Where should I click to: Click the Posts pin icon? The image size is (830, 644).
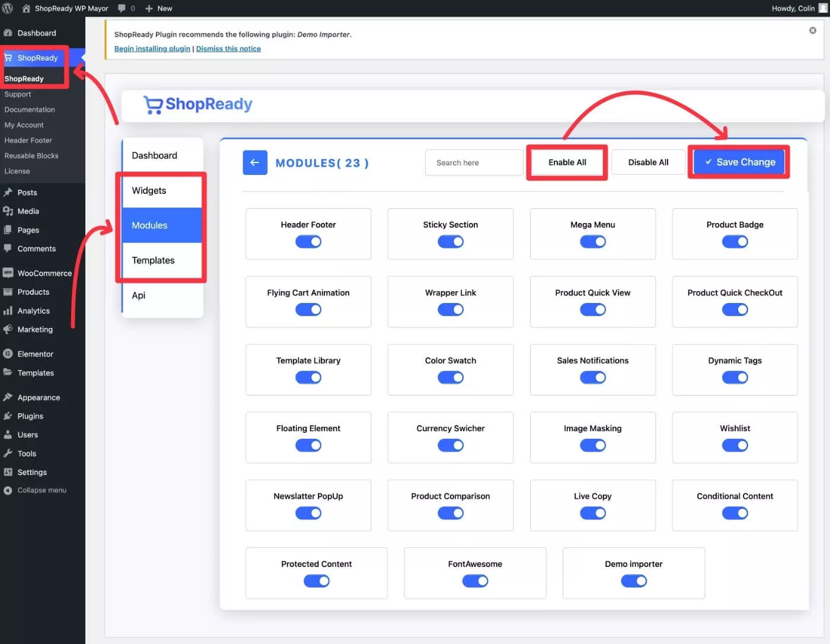click(x=8, y=192)
